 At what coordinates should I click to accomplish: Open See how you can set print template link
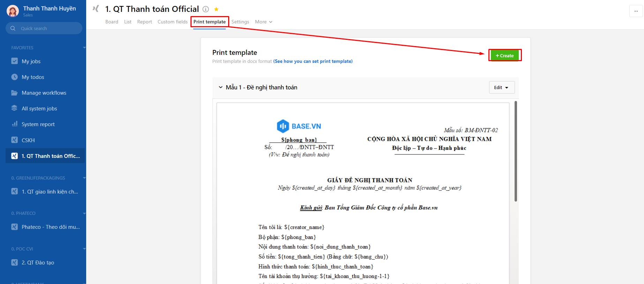pyautogui.click(x=313, y=61)
